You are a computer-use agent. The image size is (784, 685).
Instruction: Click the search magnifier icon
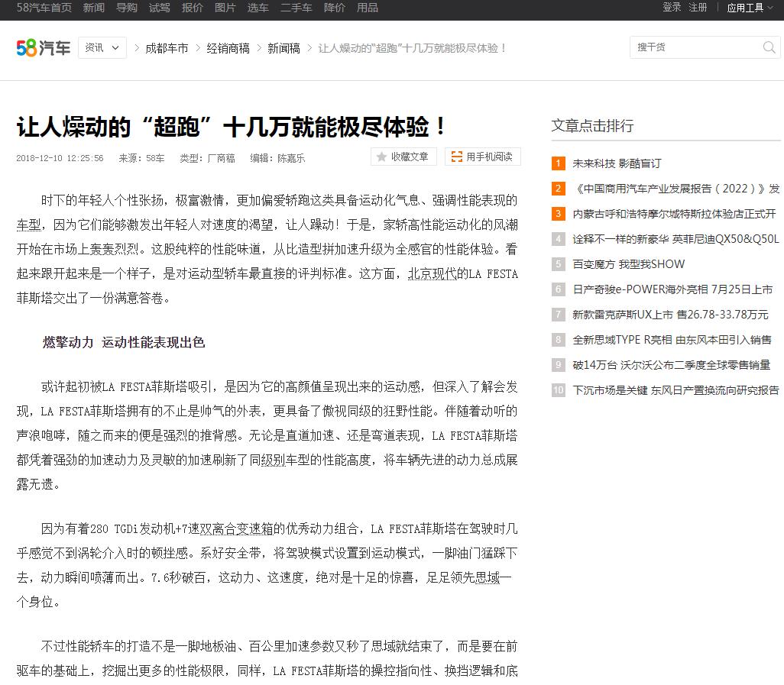coord(769,47)
